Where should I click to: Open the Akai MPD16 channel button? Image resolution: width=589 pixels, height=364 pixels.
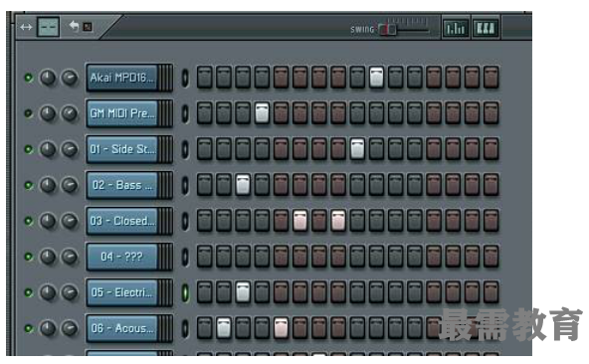pyautogui.click(x=121, y=78)
